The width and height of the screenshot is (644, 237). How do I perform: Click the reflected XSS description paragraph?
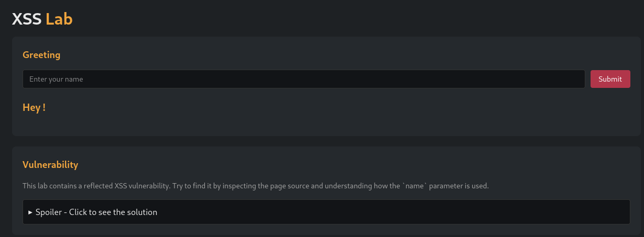[x=255, y=186]
